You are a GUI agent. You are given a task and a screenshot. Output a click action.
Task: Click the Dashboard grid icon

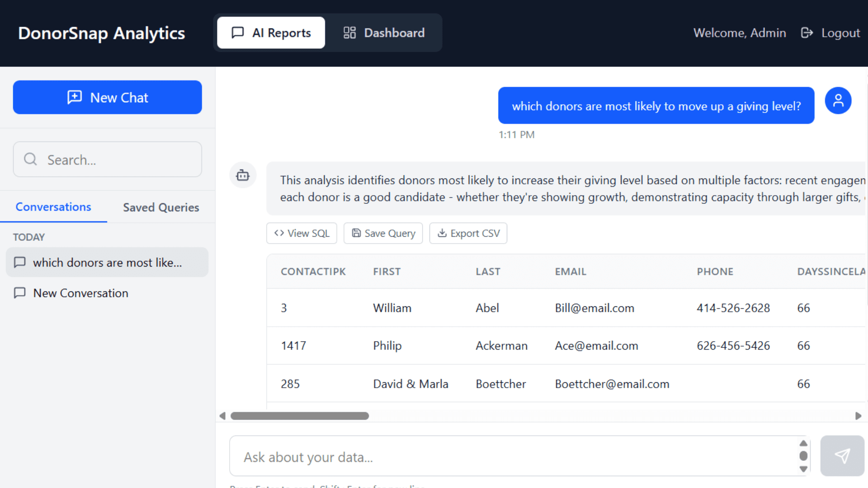click(349, 33)
